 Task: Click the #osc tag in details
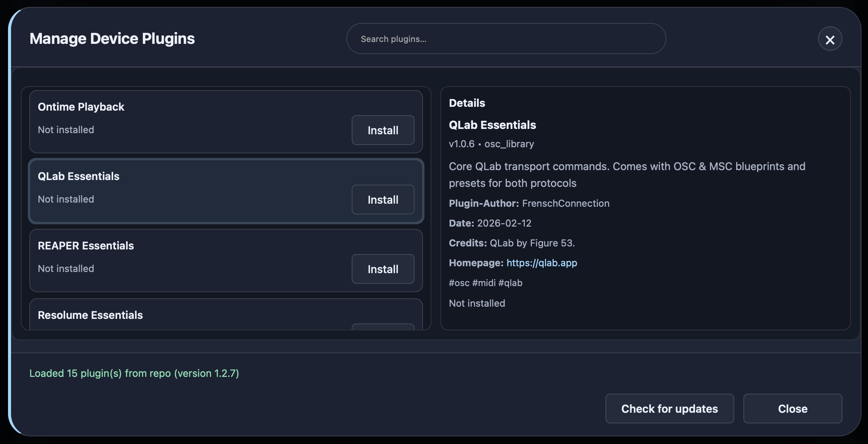pos(459,283)
